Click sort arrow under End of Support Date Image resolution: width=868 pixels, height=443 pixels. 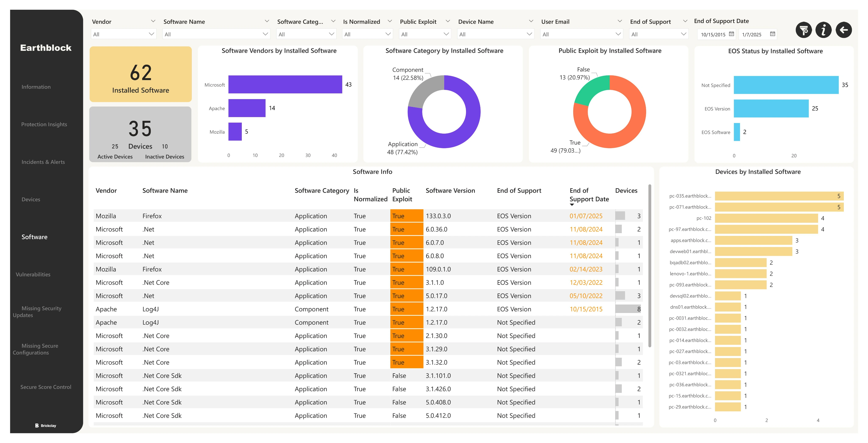(x=572, y=205)
